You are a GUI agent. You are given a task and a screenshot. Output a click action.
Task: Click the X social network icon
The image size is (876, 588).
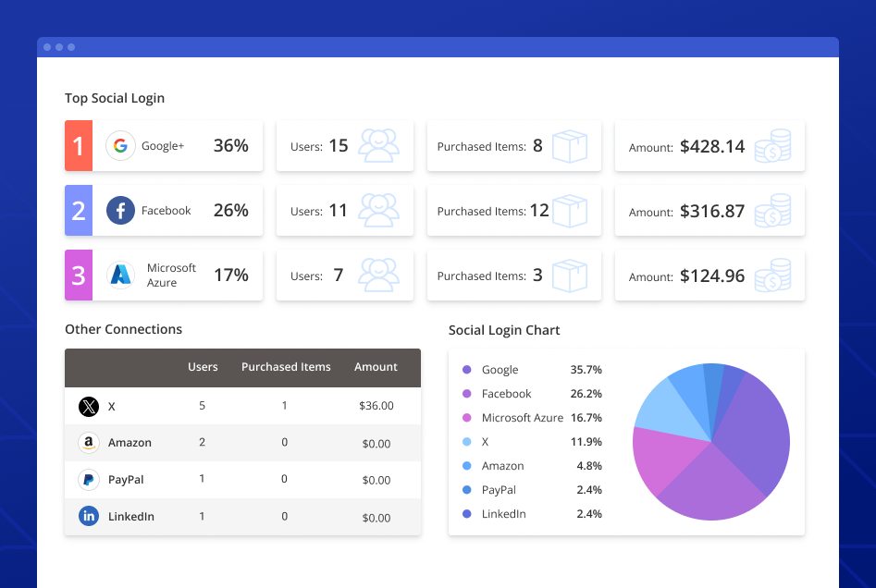(88, 406)
